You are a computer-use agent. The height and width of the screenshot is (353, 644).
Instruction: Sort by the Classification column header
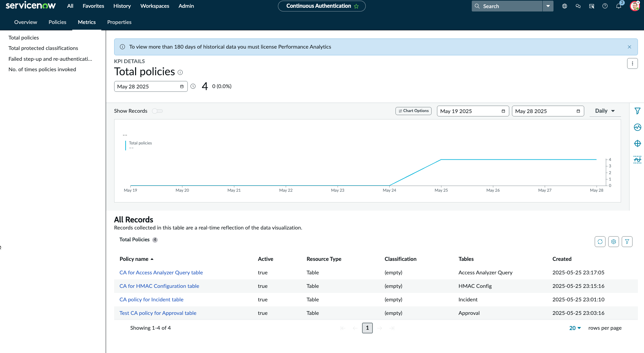click(x=401, y=259)
